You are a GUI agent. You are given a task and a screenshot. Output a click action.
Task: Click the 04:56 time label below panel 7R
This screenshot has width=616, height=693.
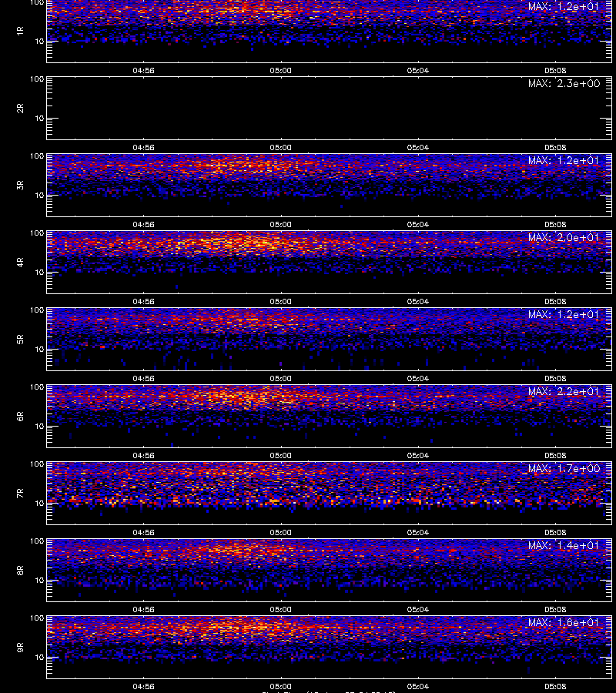[x=144, y=533]
